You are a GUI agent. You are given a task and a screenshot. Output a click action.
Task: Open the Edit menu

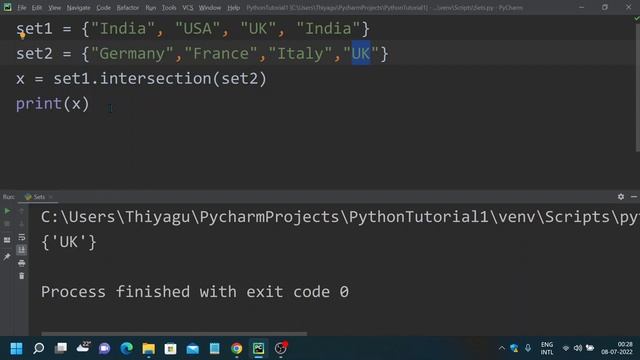click(37, 8)
